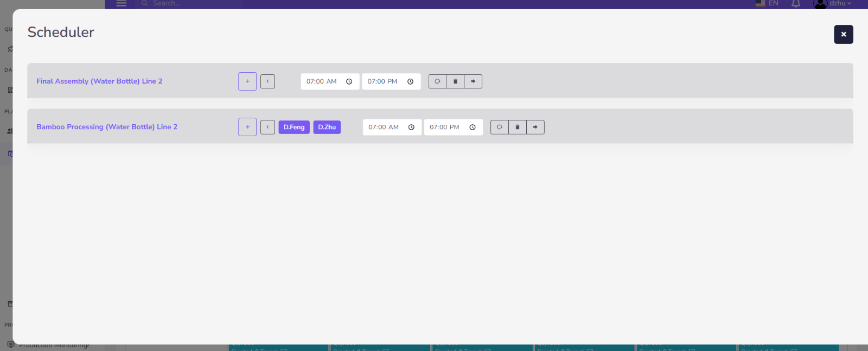Click the D.Feng operator tag
The height and width of the screenshot is (351, 868).
(294, 127)
